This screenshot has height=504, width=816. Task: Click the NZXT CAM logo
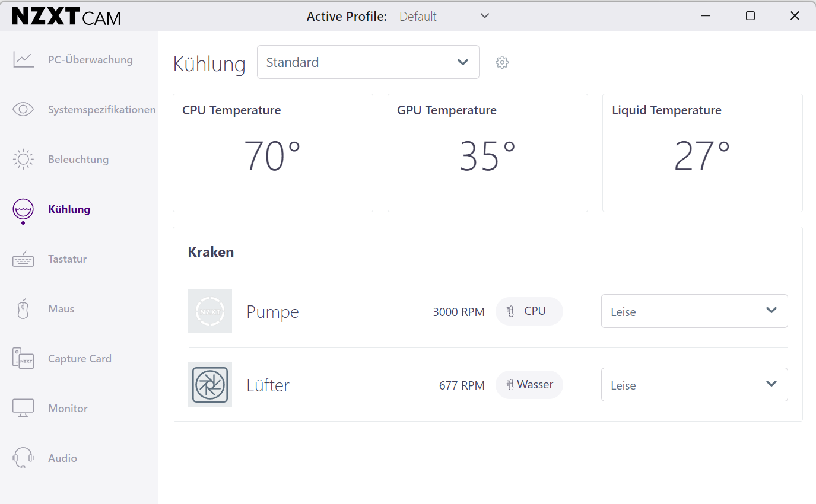(66, 16)
